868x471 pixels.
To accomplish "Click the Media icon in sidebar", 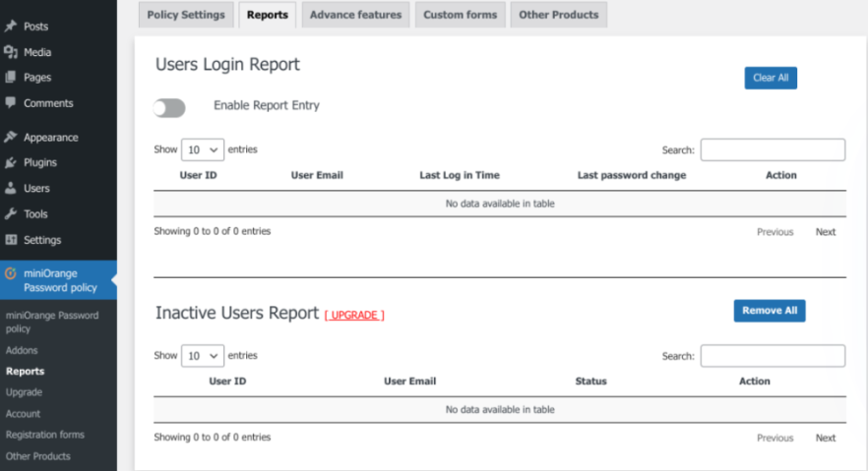I will [x=11, y=52].
